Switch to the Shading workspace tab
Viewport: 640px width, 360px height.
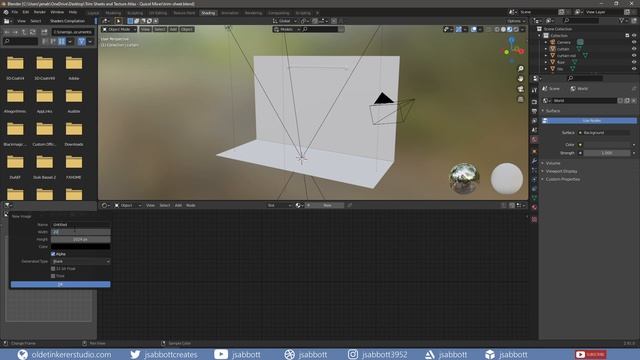tap(208, 13)
